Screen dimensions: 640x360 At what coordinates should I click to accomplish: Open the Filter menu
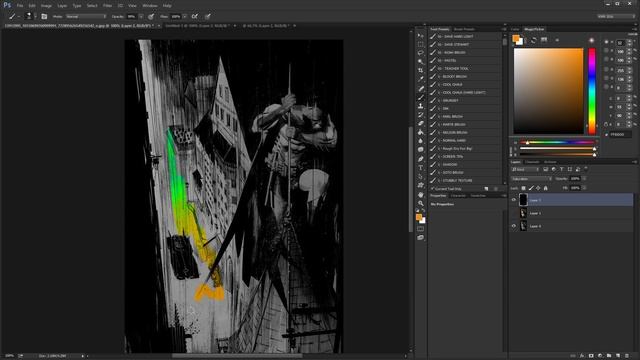[x=107, y=6]
